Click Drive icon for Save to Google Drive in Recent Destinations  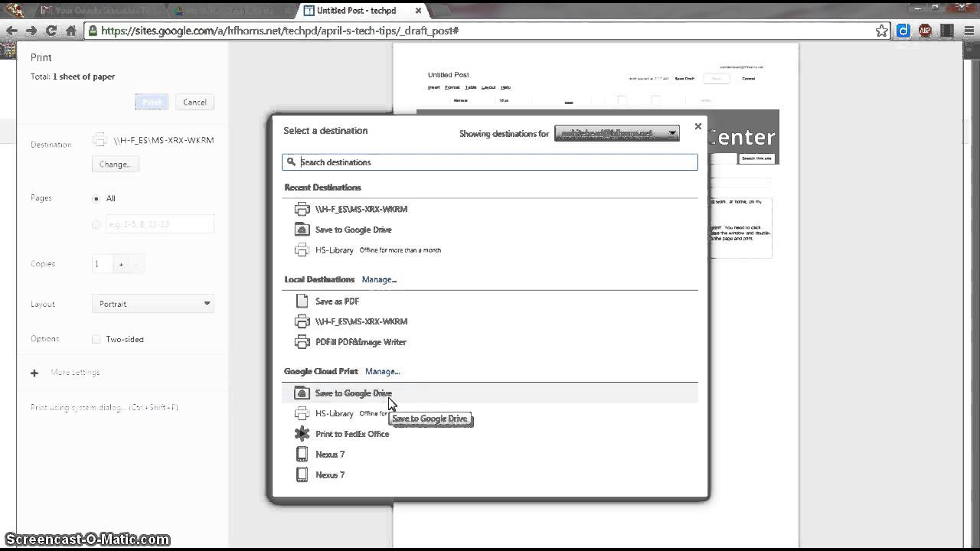tap(302, 230)
